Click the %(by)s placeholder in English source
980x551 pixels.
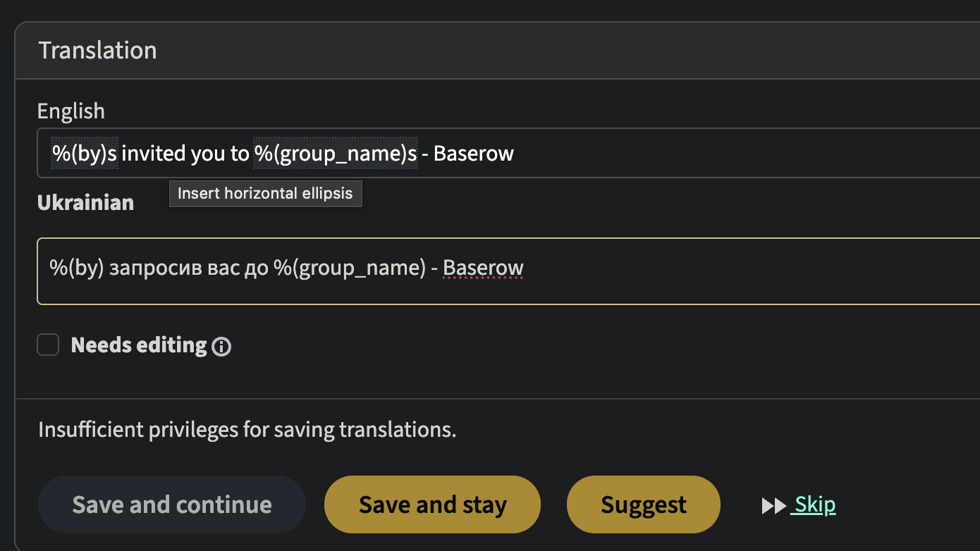(x=84, y=153)
